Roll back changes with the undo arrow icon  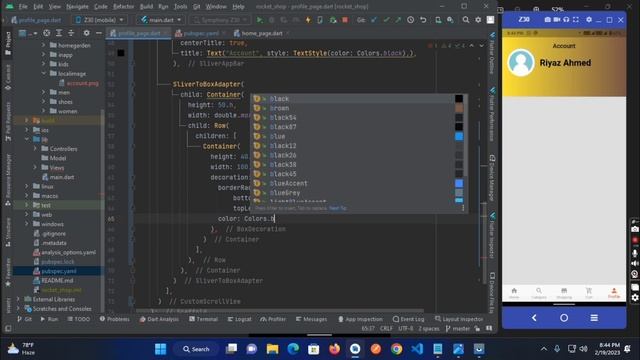tap(423, 20)
